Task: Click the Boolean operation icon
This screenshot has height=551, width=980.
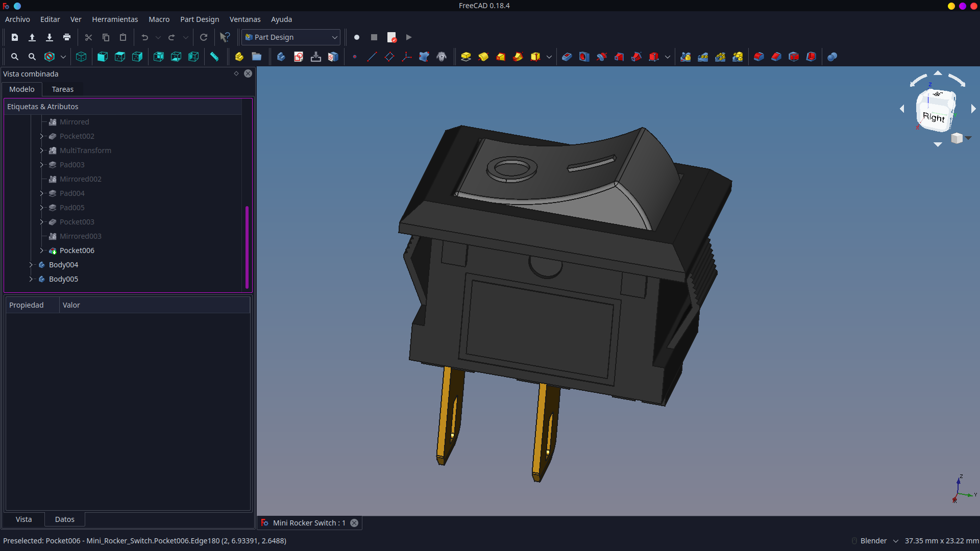Action: pos(832,57)
